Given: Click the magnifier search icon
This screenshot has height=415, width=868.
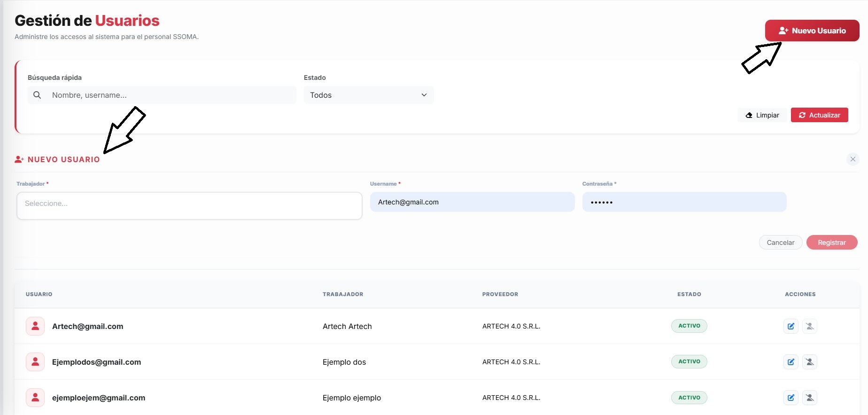Looking at the screenshot, I should click(37, 95).
